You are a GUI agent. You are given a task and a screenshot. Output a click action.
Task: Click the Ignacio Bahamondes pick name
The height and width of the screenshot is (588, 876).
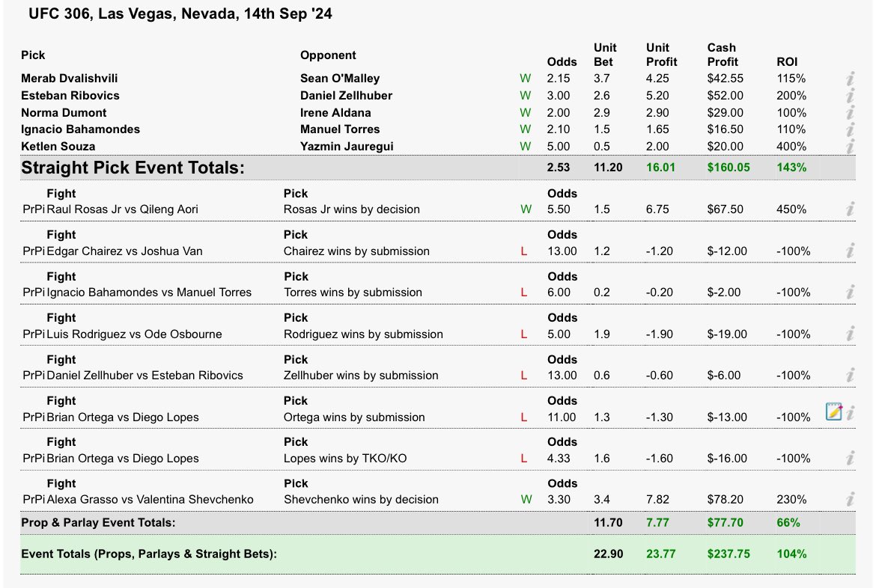(x=80, y=129)
